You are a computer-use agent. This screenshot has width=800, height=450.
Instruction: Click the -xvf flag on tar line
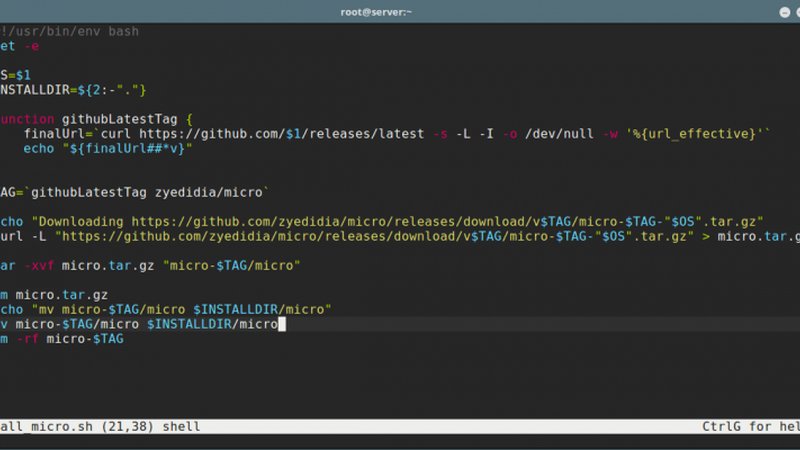(x=36, y=265)
